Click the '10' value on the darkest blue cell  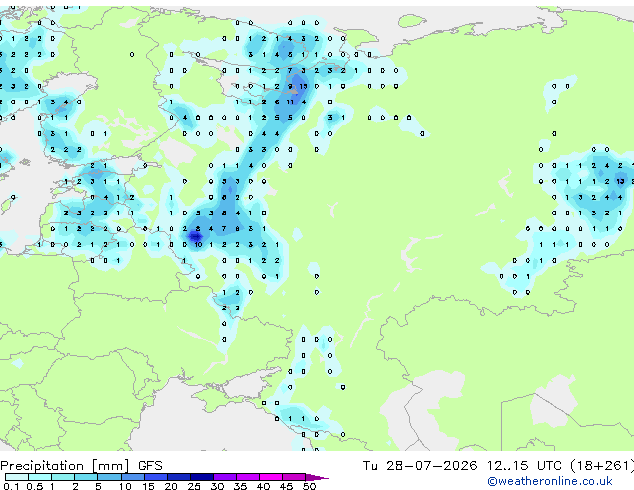(x=198, y=245)
